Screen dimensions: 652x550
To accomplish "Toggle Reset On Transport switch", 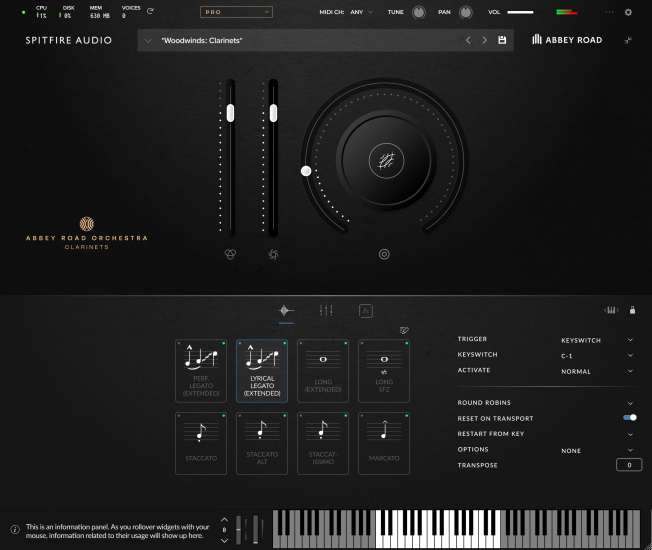I will pos(630,417).
